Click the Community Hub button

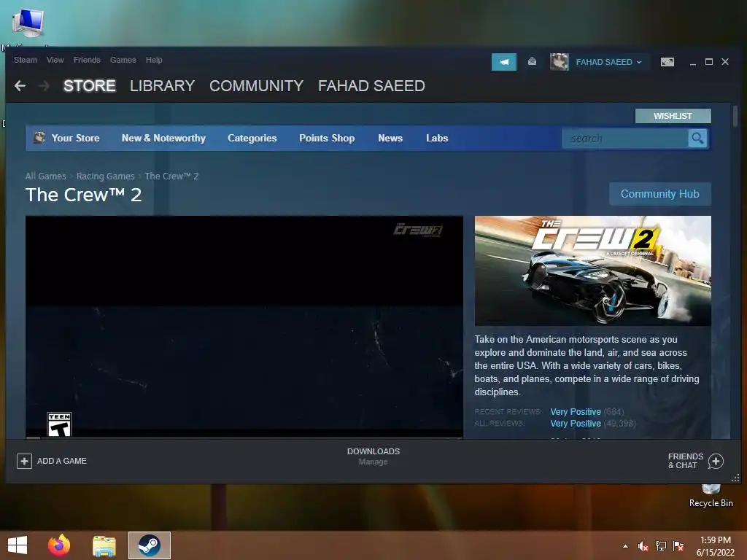(x=659, y=194)
